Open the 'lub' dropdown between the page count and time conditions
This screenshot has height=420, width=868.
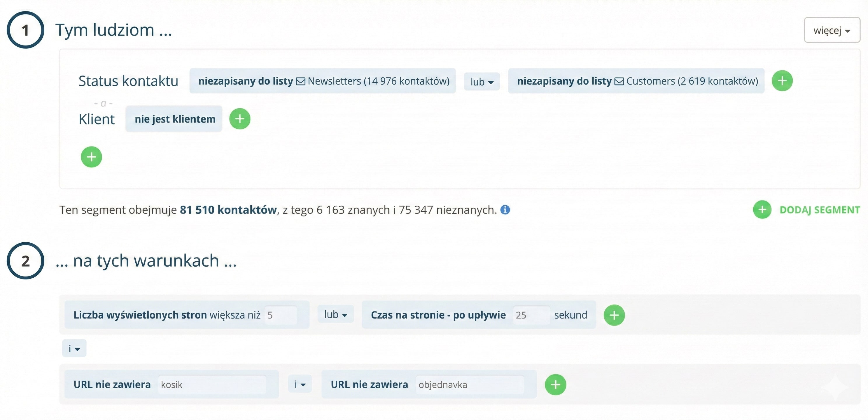coord(335,314)
